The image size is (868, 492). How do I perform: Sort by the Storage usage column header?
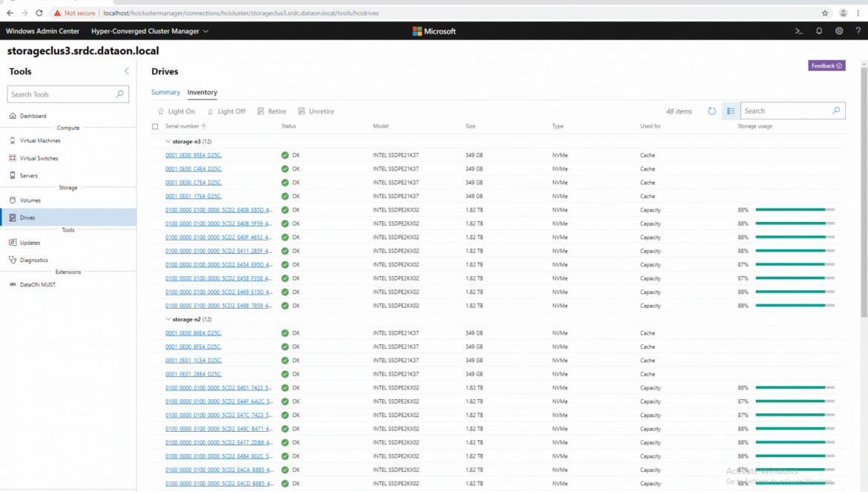(x=754, y=126)
